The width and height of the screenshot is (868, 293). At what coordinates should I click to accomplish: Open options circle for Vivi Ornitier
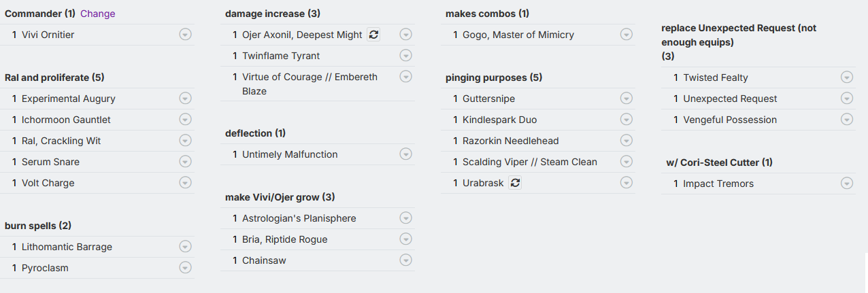pyautogui.click(x=185, y=35)
